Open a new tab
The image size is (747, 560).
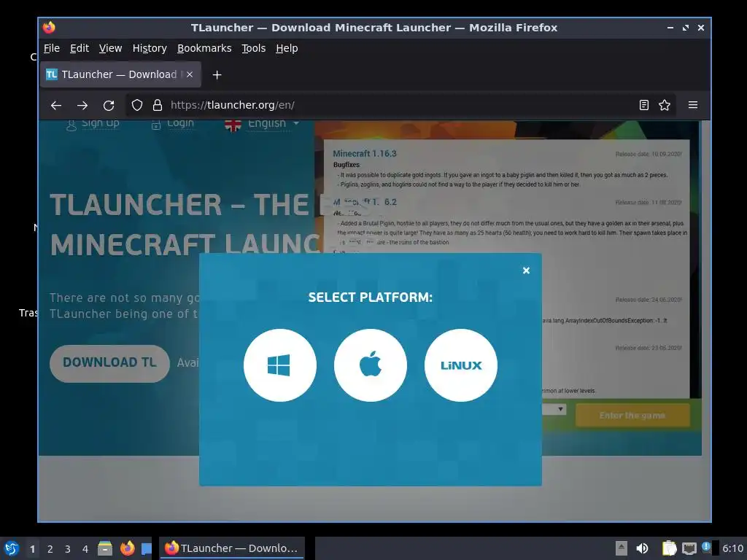click(x=217, y=75)
